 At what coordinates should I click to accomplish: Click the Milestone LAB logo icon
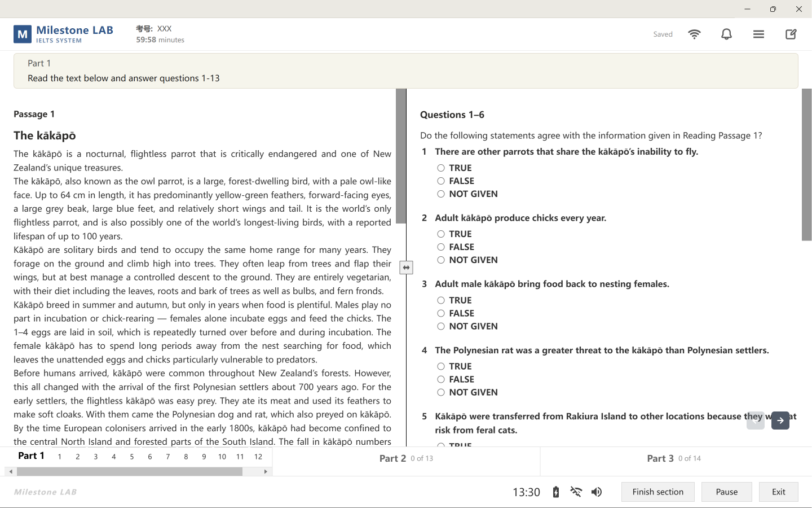[x=23, y=34]
